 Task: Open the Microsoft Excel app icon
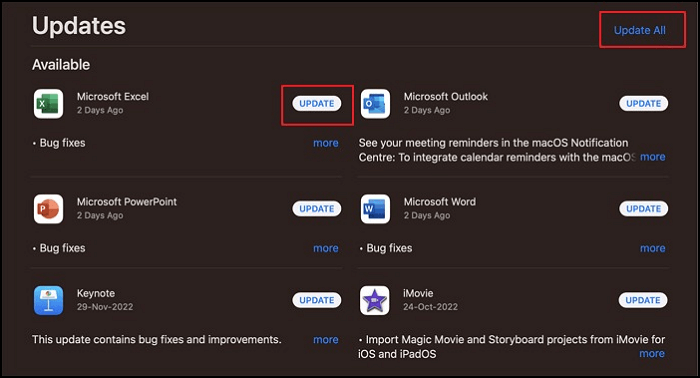click(48, 104)
